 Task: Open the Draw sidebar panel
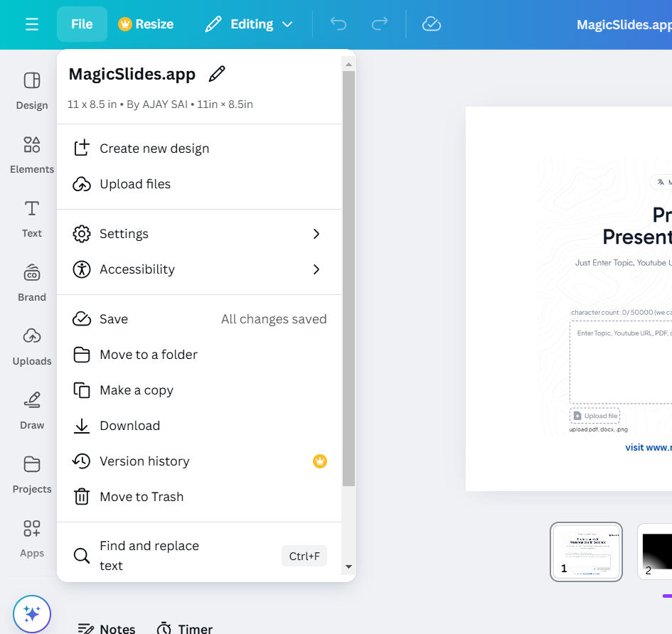pos(32,410)
